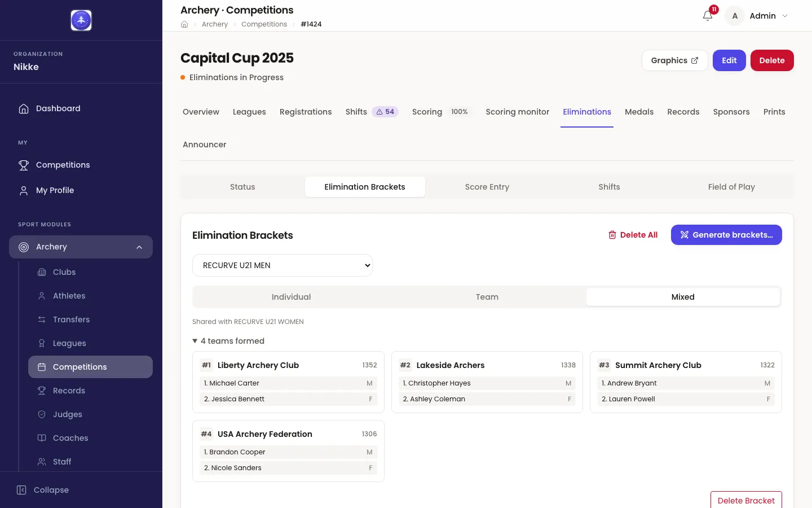Click the My Profile person icon
The width and height of the screenshot is (812, 508).
click(x=24, y=190)
